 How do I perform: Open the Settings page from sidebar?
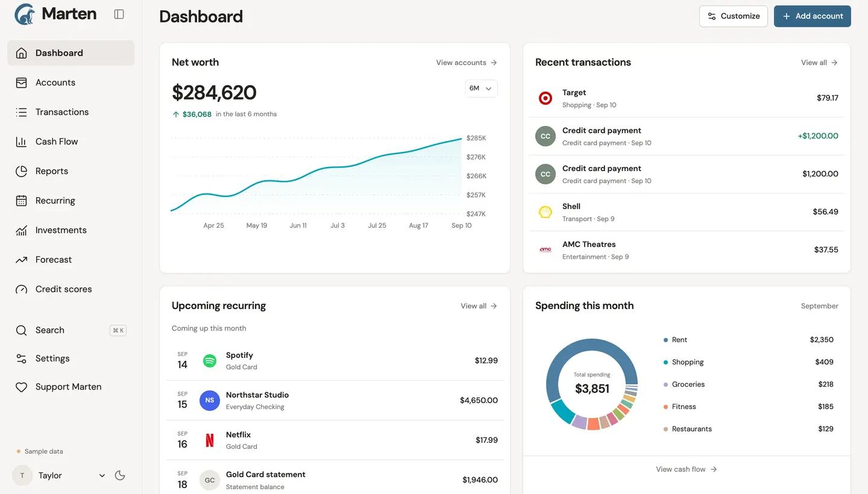click(71, 358)
